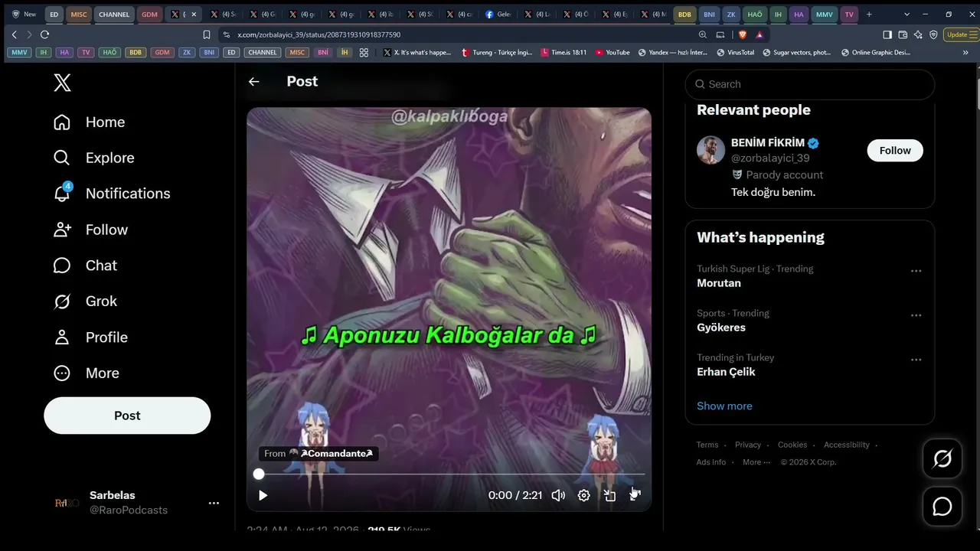The width and height of the screenshot is (980, 551).
Task: Open Brave Rewards triangle icon
Action: pyautogui.click(x=759, y=34)
